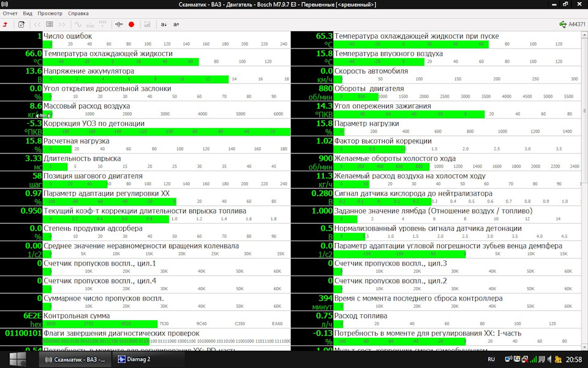Open the Просмотр menu
This screenshot has width=588, height=368.
pyautogui.click(x=50, y=13)
